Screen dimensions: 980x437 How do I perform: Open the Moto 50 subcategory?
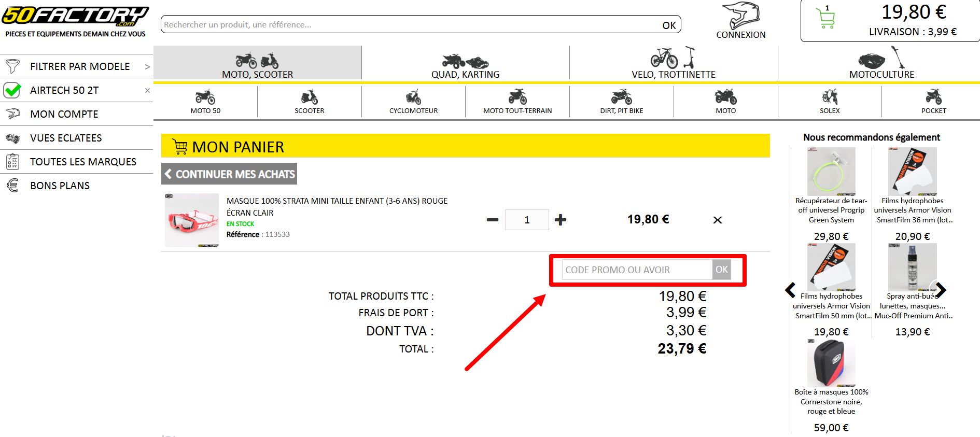click(205, 102)
